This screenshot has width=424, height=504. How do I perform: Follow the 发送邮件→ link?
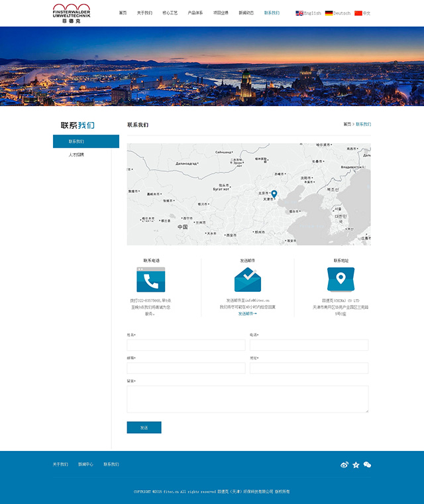click(247, 314)
